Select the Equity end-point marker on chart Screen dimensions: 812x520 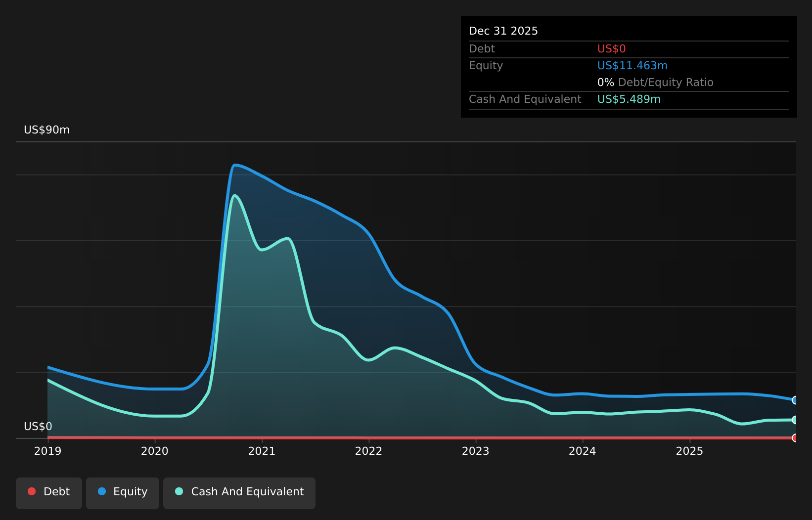pyautogui.click(x=795, y=400)
